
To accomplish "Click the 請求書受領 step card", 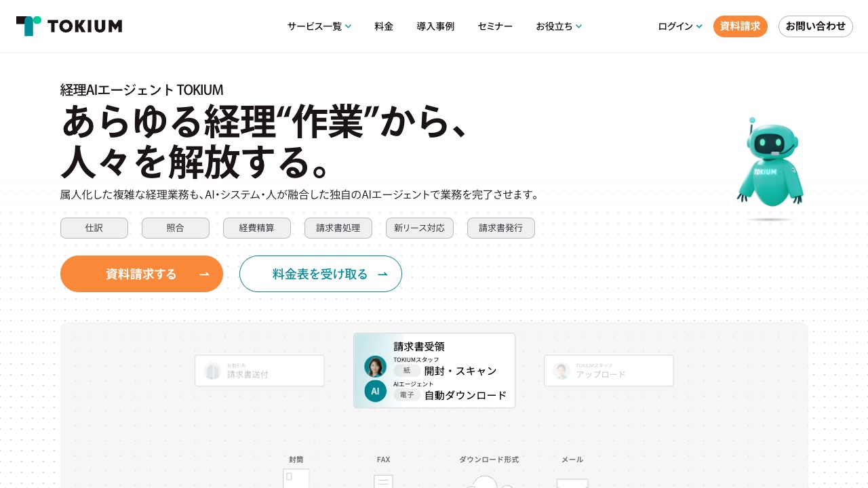I will point(434,371).
